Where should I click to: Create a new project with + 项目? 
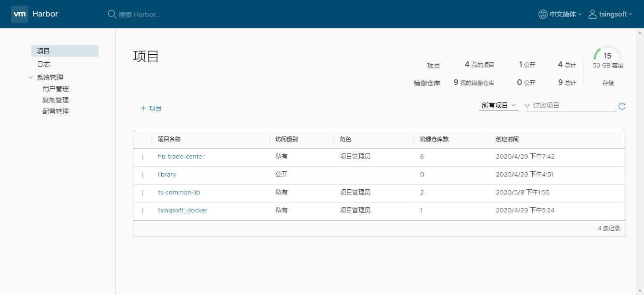click(x=150, y=108)
